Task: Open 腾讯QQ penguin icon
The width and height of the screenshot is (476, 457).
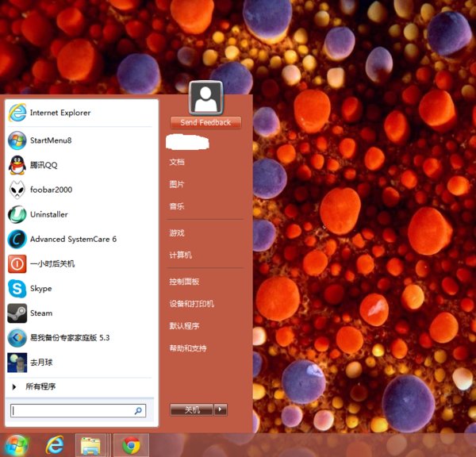Action: 17,165
